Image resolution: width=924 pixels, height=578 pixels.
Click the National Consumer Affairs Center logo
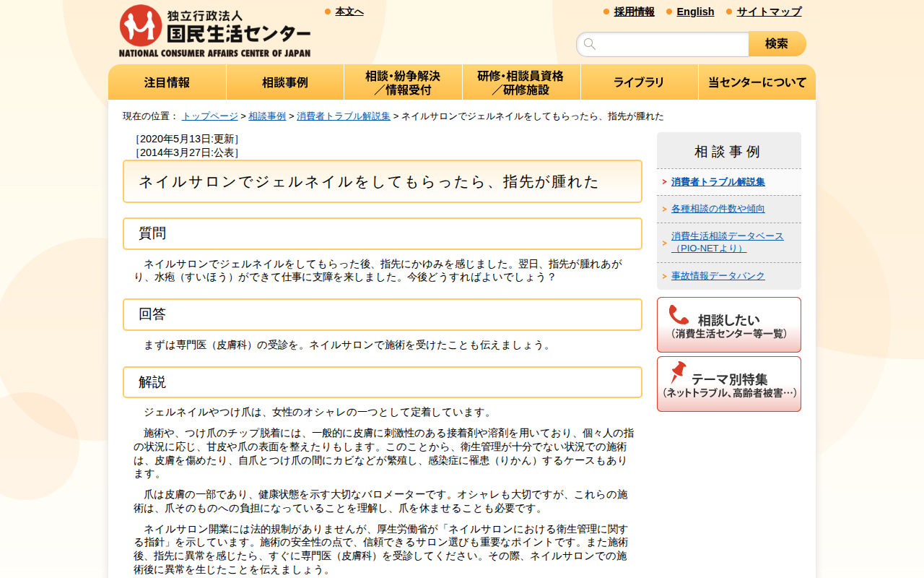click(x=215, y=31)
